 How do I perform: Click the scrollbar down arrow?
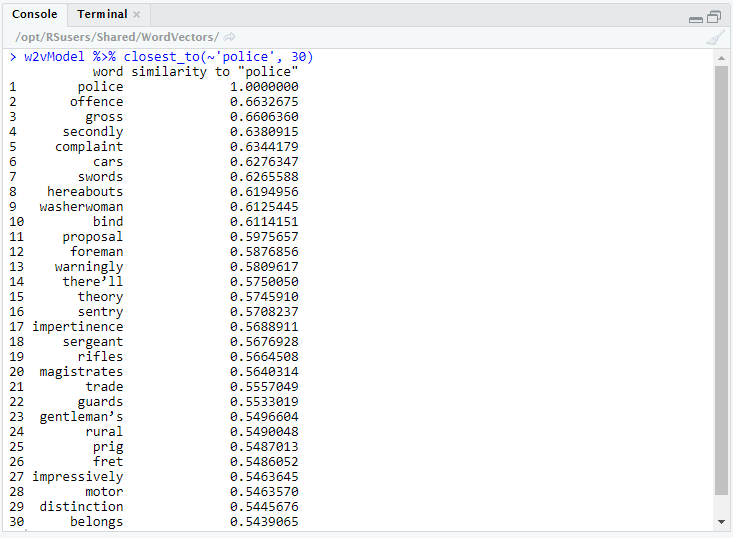722,521
